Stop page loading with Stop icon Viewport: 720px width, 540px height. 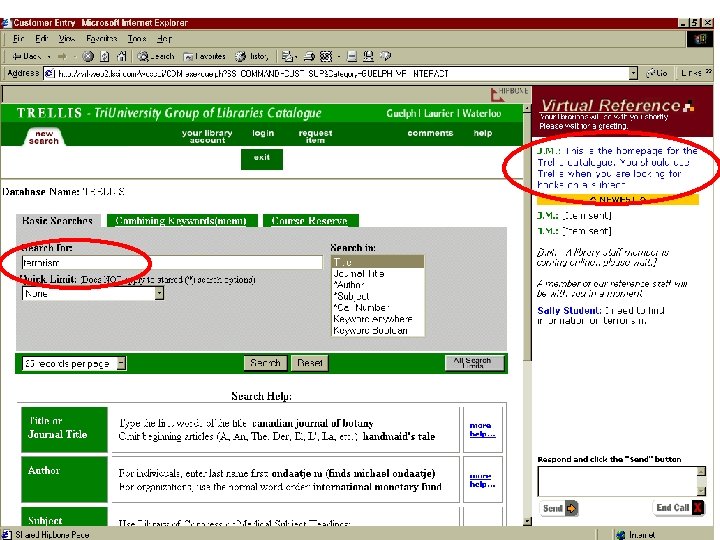pyautogui.click(x=88, y=56)
